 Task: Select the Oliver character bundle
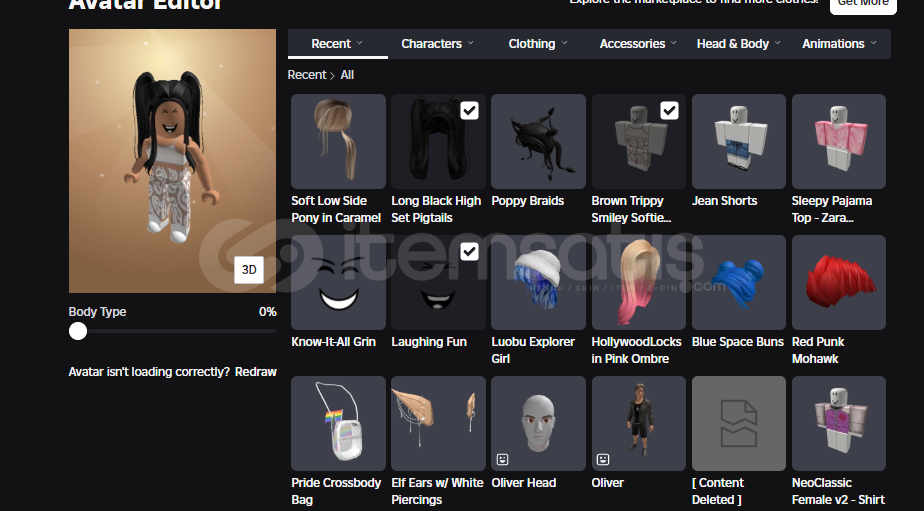coord(639,423)
